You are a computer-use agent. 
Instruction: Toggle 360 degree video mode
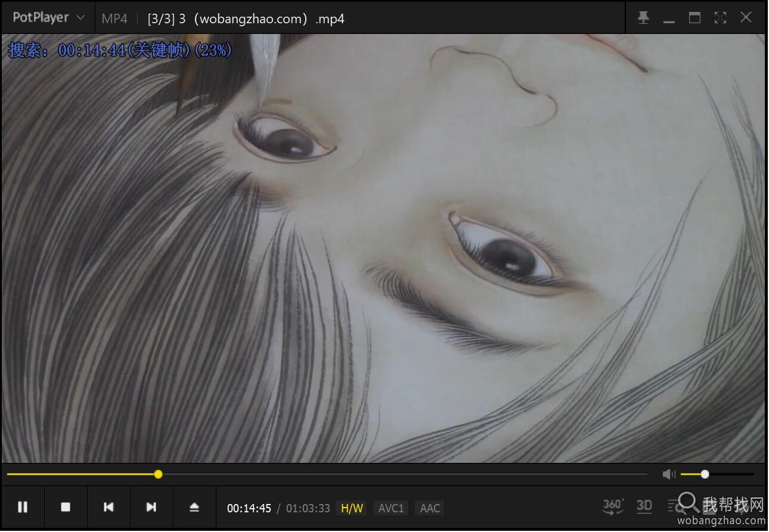613,506
